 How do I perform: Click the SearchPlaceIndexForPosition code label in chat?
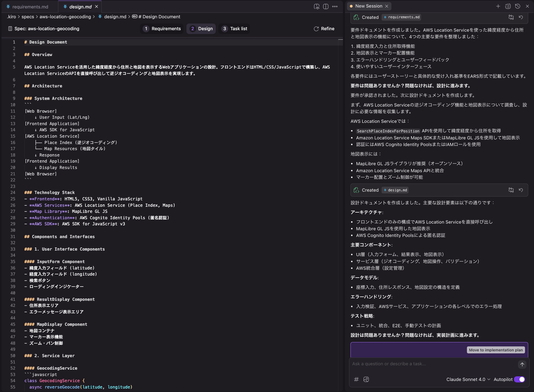pyautogui.click(x=388, y=131)
